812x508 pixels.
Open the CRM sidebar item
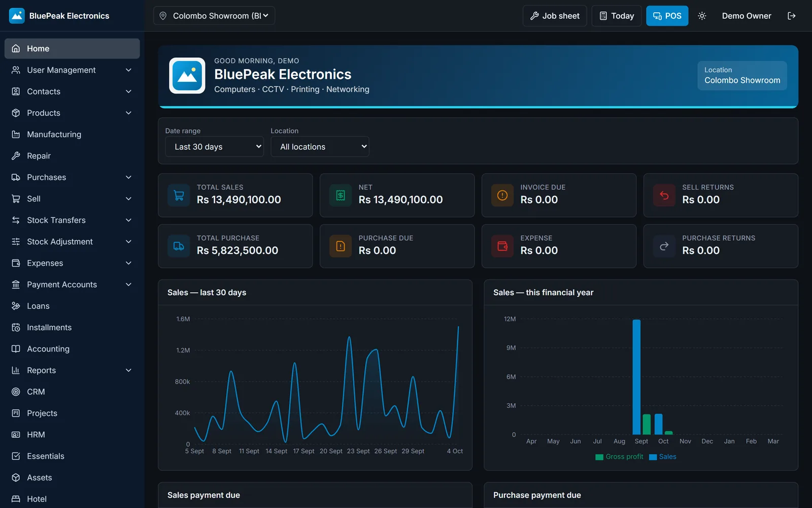[x=72, y=392]
